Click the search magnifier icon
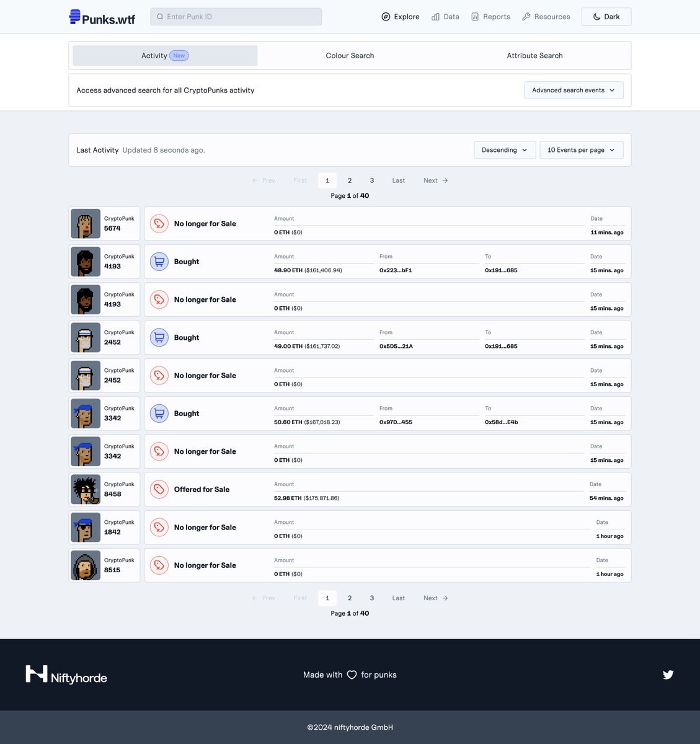This screenshot has width=700, height=744. point(160,17)
